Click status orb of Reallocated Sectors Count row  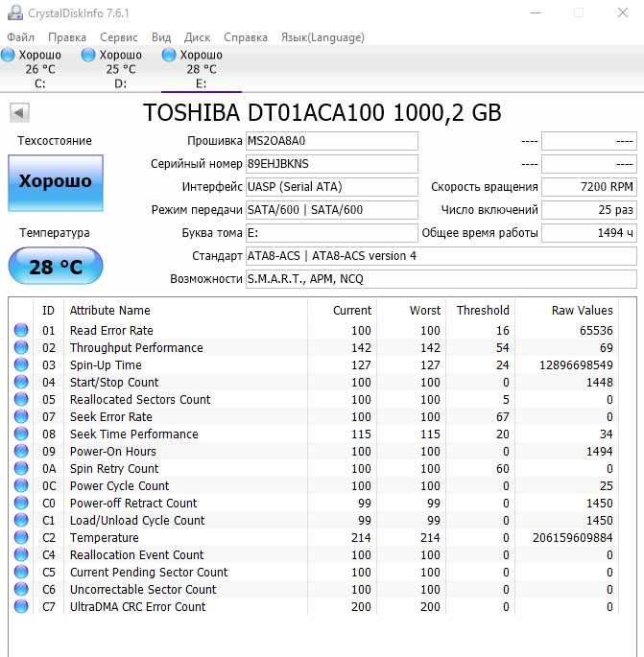click(21, 399)
